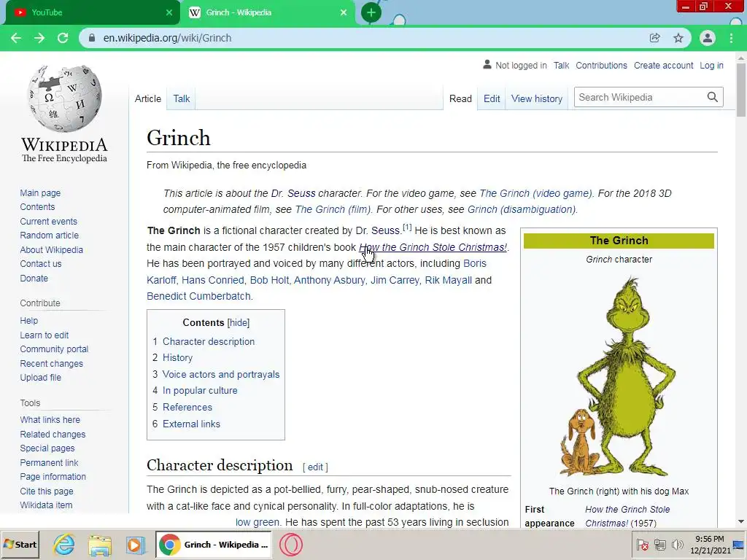Image resolution: width=747 pixels, height=560 pixels.
Task: Open the Benedict Cumberbatch link
Action: (x=198, y=296)
